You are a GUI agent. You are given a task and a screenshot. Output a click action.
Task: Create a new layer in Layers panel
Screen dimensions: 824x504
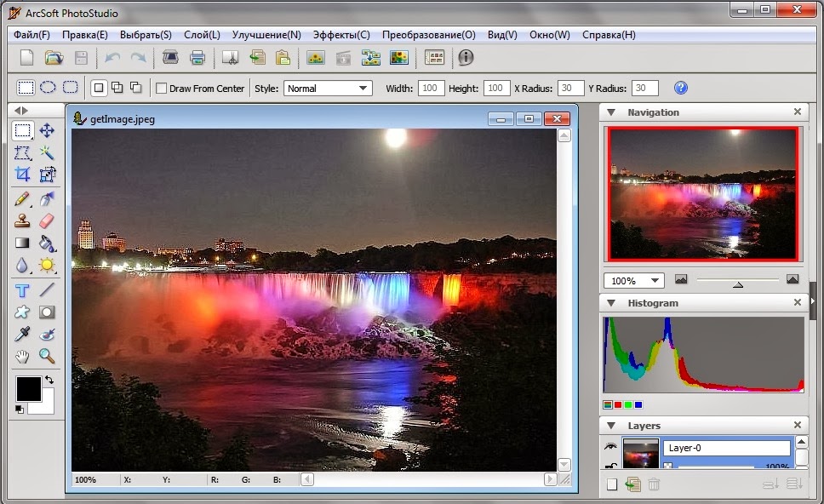coord(611,484)
